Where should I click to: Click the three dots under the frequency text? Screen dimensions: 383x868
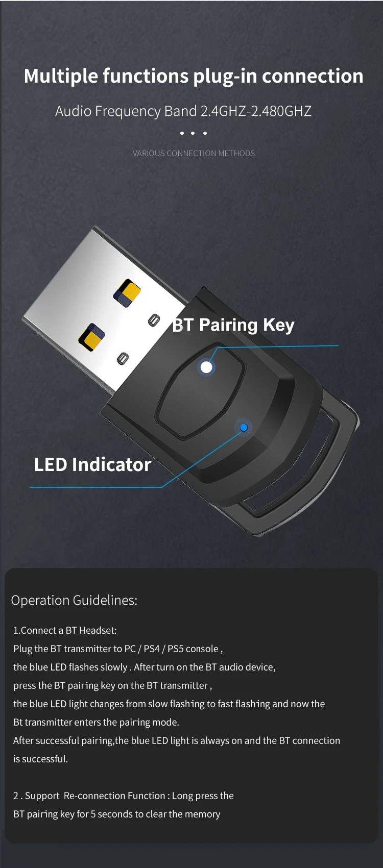point(194,133)
